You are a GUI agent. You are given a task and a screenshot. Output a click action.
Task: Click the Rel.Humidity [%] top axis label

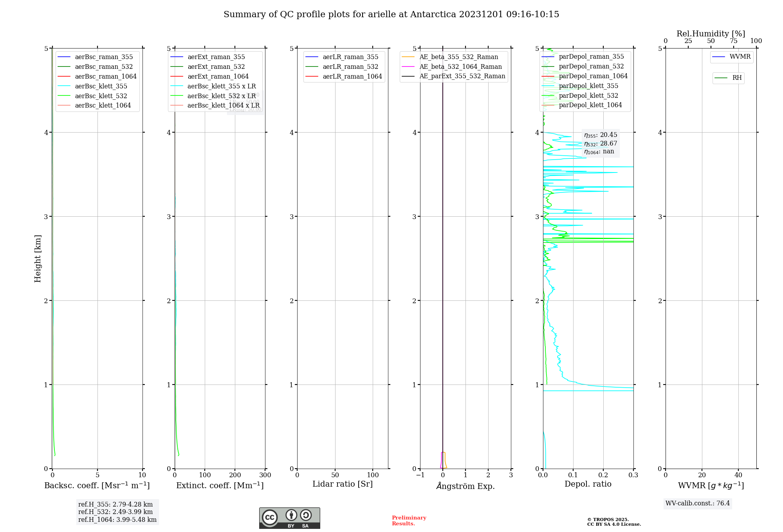click(x=711, y=34)
